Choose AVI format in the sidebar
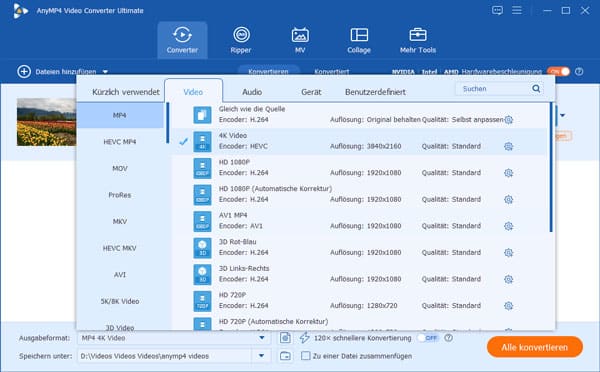 [120, 274]
